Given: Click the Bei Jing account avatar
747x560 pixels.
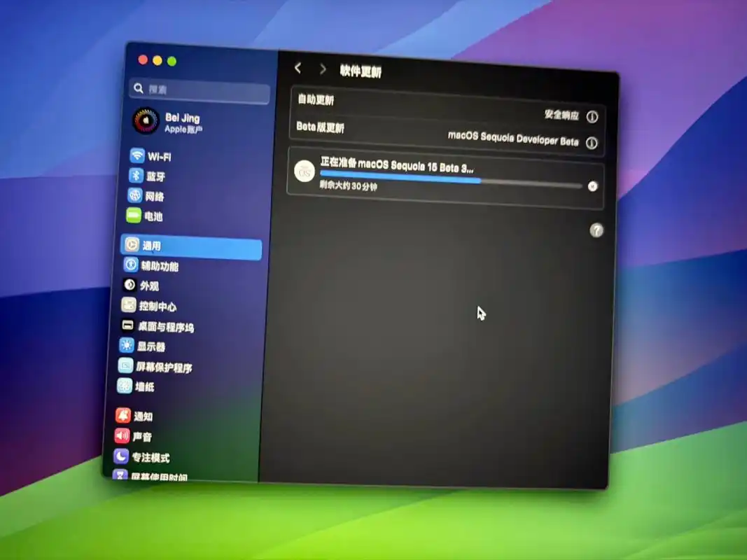Looking at the screenshot, I should coord(146,121).
